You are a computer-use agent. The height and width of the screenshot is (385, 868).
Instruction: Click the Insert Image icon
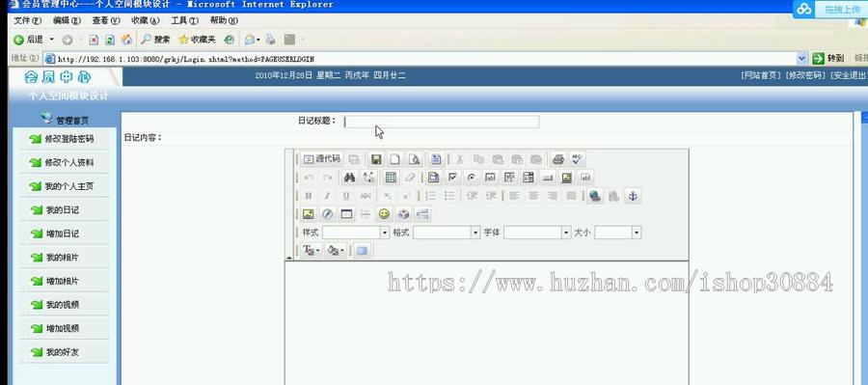[309, 214]
